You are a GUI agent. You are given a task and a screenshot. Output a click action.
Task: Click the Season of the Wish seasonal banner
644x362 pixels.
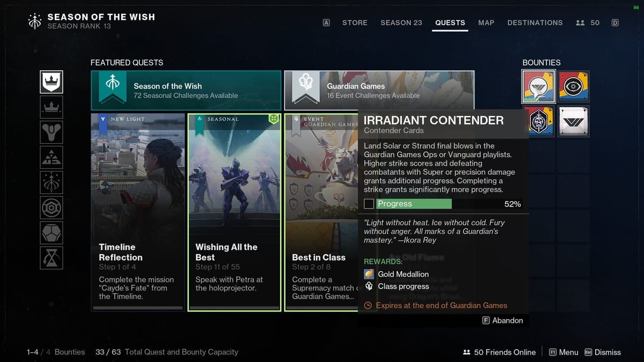pyautogui.click(x=186, y=91)
